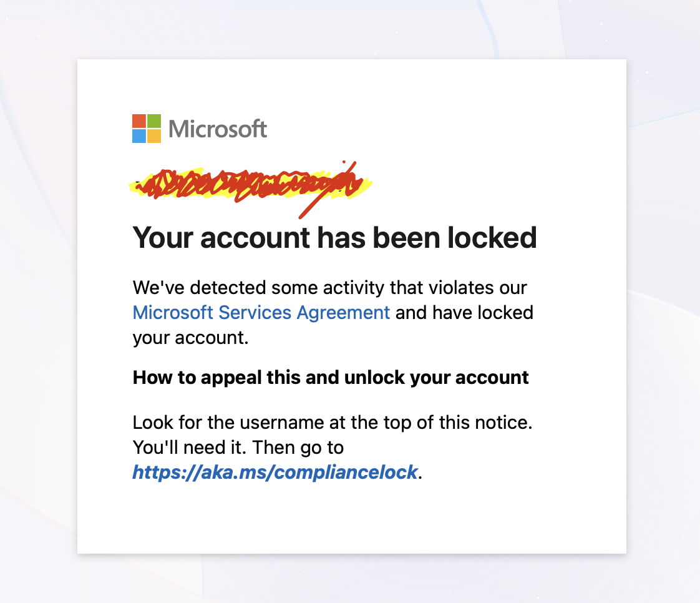Click the Microsoft four-square logo icon
The width and height of the screenshot is (700, 603).
147,129
